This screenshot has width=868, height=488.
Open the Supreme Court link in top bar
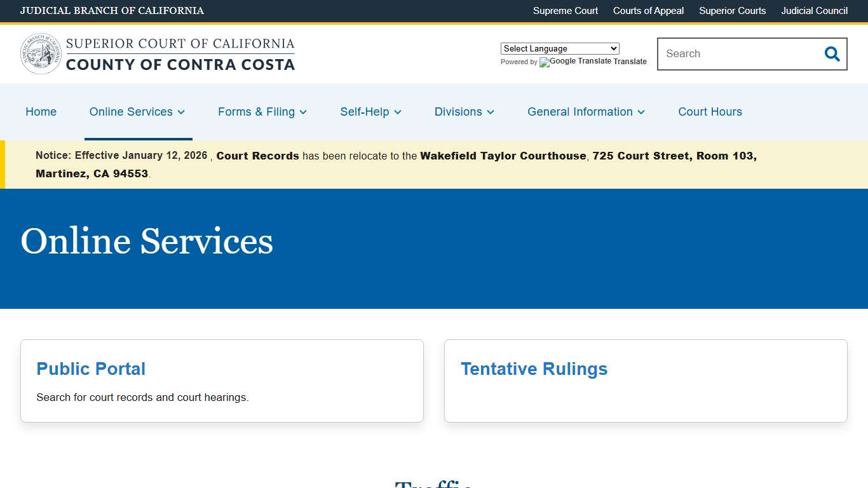point(565,11)
